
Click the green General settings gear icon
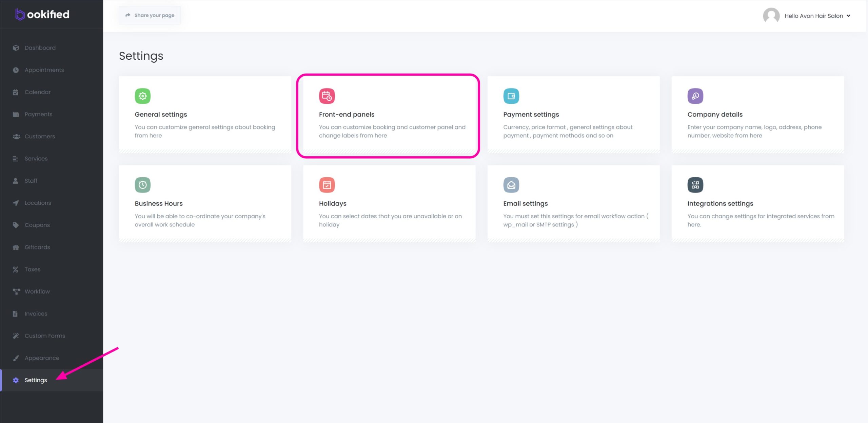click(x=142, y=96)
